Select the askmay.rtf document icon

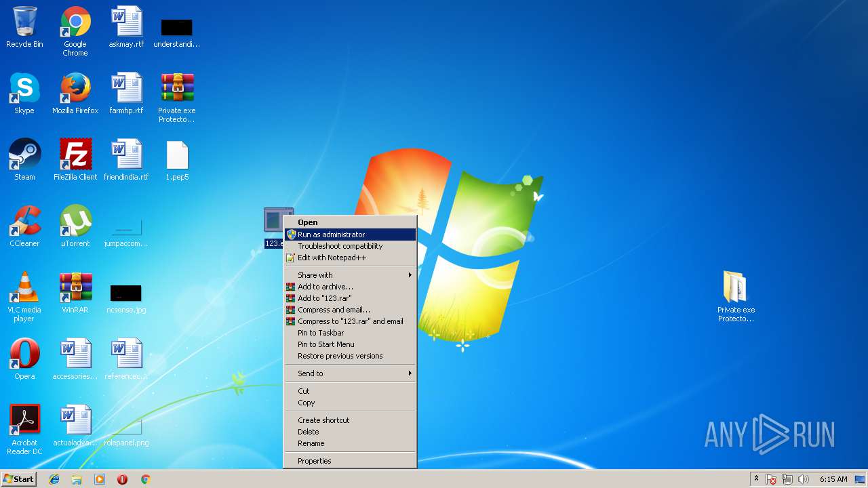(126, 27)
